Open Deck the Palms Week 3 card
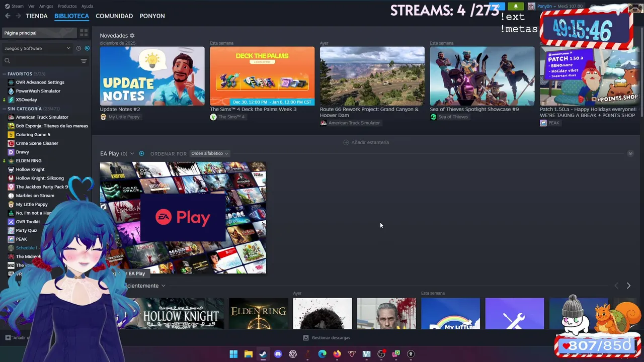644x362 pixels. tap(262, 76)
